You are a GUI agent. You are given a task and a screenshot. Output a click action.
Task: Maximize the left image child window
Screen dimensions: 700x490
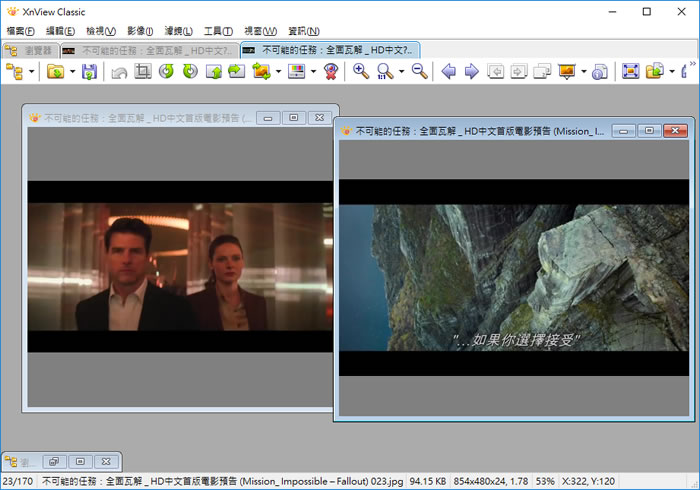[294, 118]
